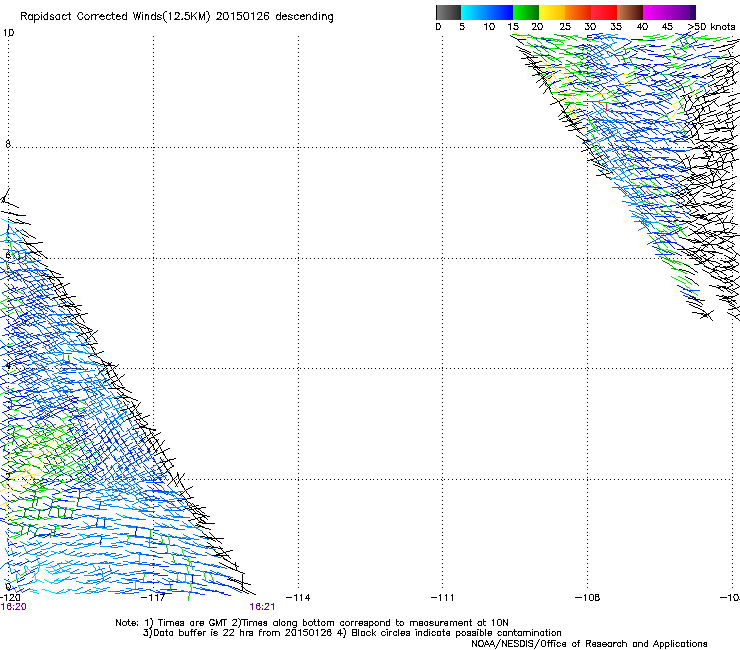Click the note line 'Times are GMT'
The image size is (740, 650).
point(311,623)
